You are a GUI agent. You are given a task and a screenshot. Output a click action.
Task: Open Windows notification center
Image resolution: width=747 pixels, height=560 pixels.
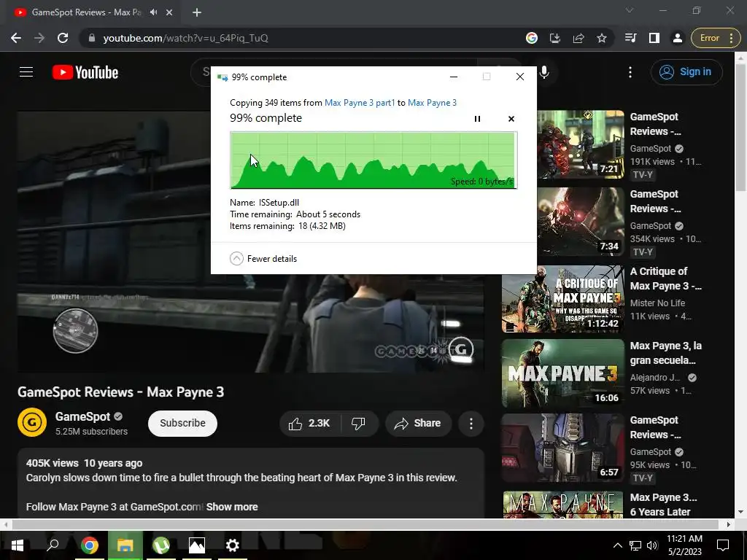tap(723, 545)
